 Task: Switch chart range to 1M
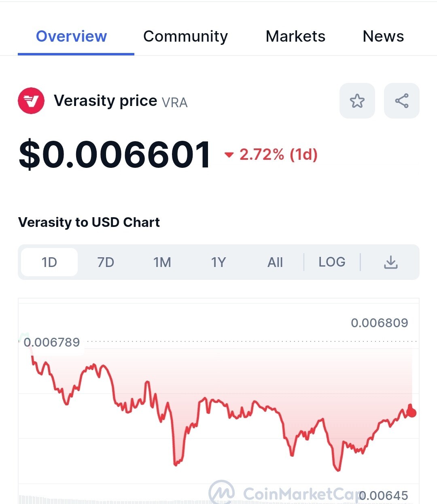162,262
